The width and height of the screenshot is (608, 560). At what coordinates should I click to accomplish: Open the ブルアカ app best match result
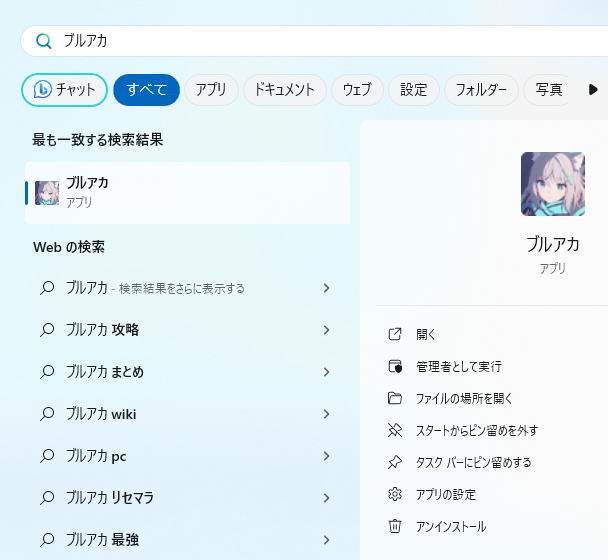(188, 193)
